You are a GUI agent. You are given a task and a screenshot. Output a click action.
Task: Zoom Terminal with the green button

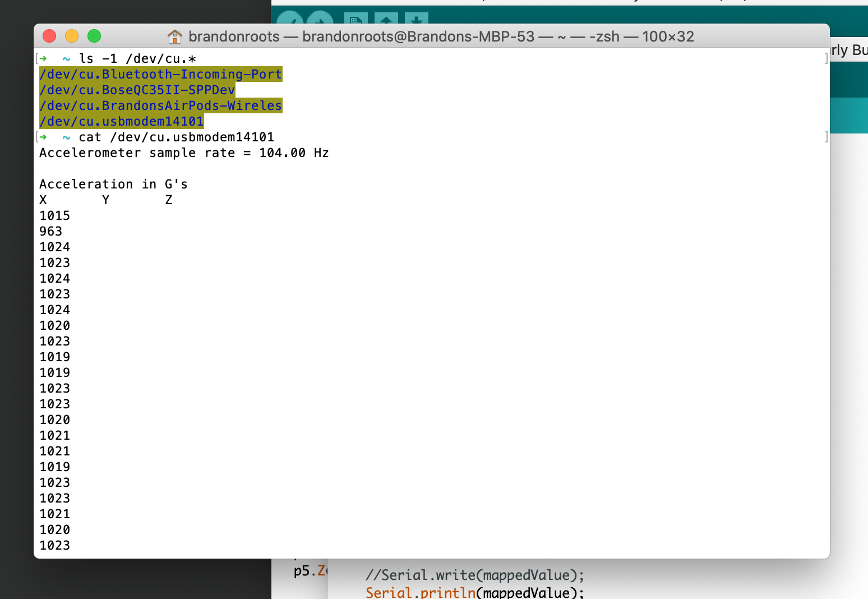(x=94, y=36)
